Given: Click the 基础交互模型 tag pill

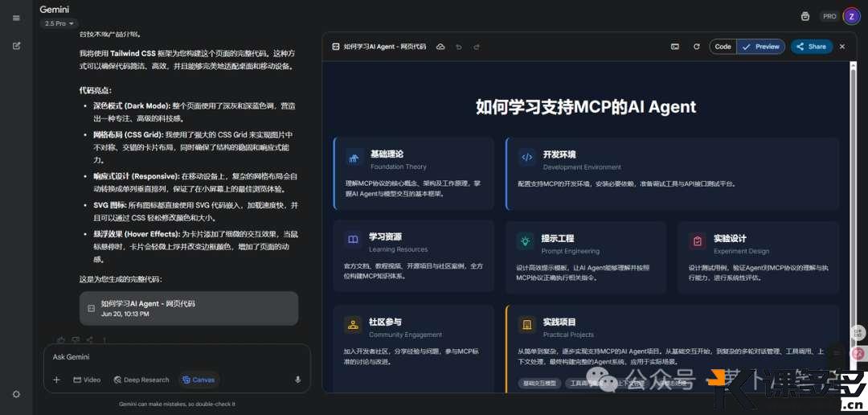Looking at the screenshot, I should pyautogui.click(x=540, y=383).
